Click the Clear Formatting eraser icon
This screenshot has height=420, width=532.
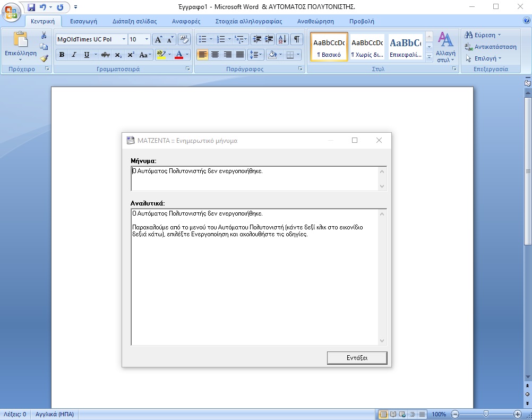pos(184,39)
